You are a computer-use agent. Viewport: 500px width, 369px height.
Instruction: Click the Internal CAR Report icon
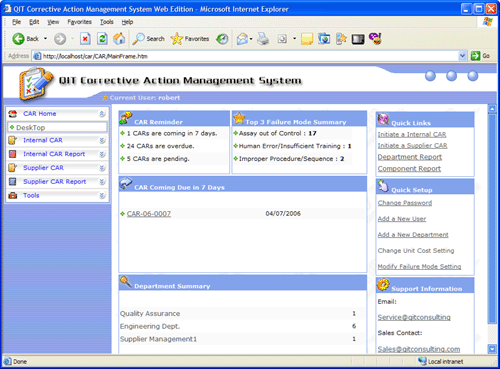13,154
